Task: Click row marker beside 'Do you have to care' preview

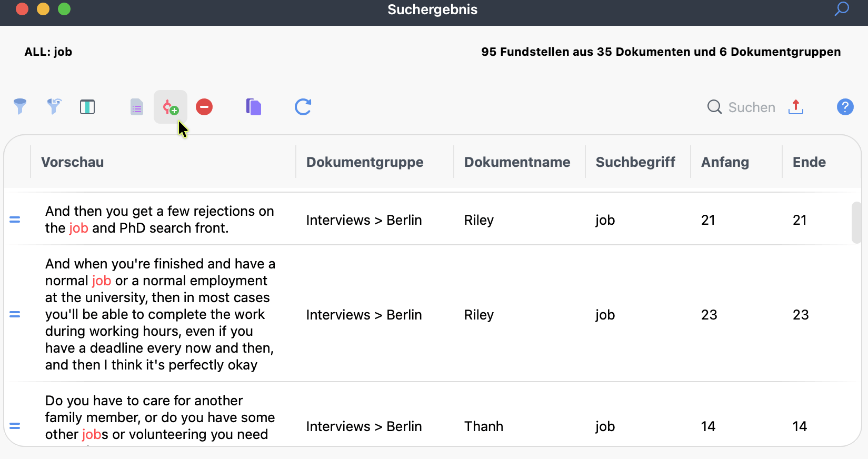Action: (15, 426)
